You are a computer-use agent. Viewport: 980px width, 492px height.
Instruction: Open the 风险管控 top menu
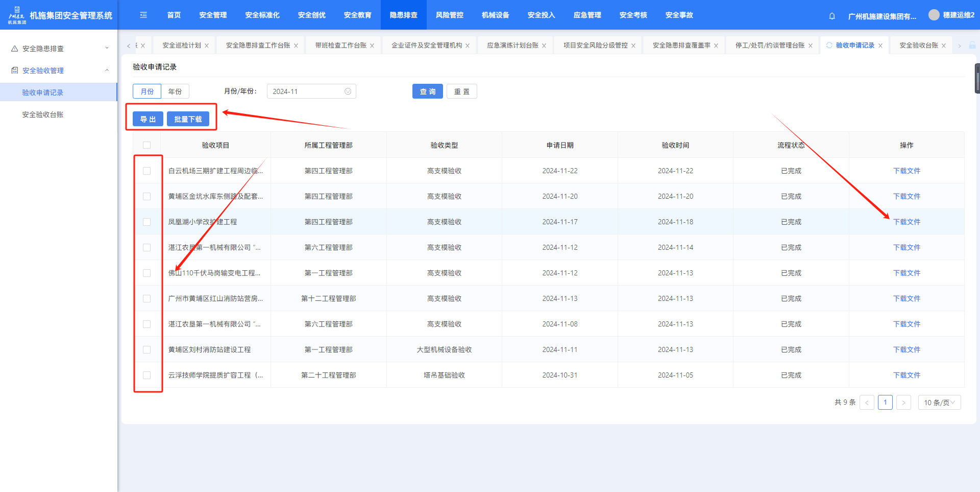pyautogui.click(x=449, y=15)
